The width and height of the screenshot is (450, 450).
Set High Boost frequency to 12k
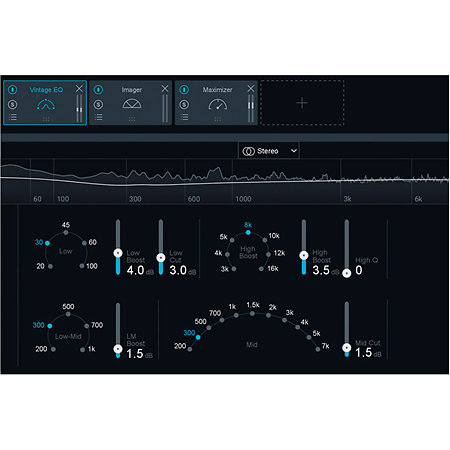[268, 254]
